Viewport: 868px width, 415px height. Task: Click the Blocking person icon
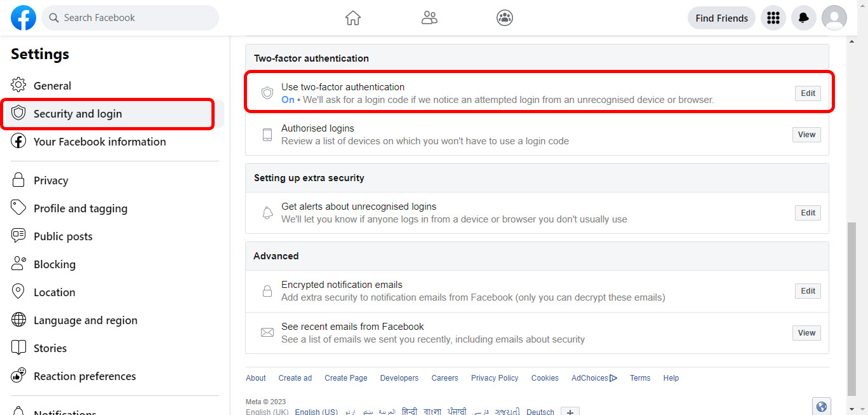point(18,264)
